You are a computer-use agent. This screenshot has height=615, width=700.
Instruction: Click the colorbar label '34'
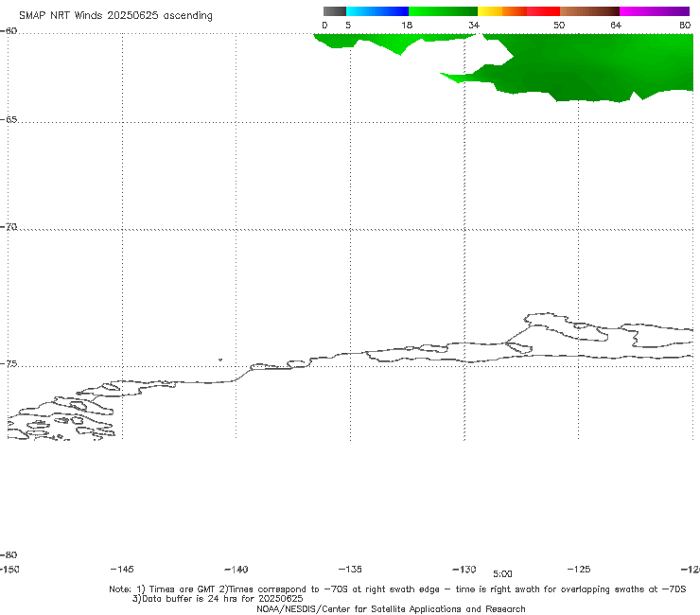(474, 25)
